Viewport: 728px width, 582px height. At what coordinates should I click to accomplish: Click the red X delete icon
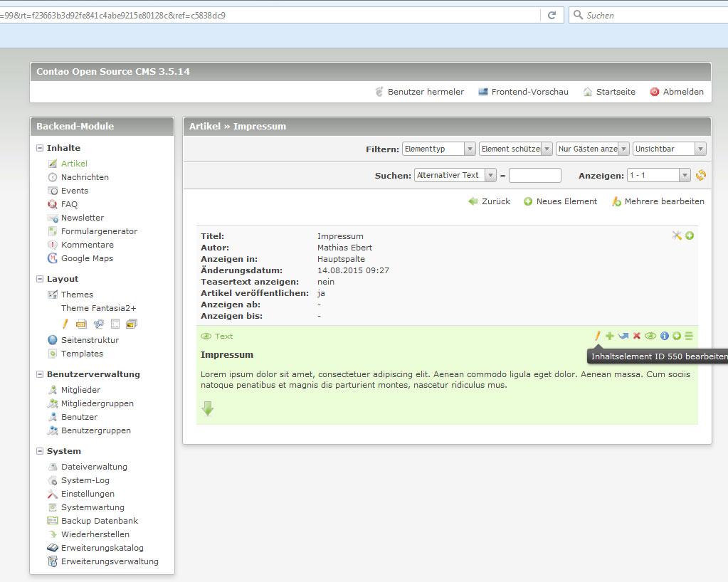[x=637, y=336]
